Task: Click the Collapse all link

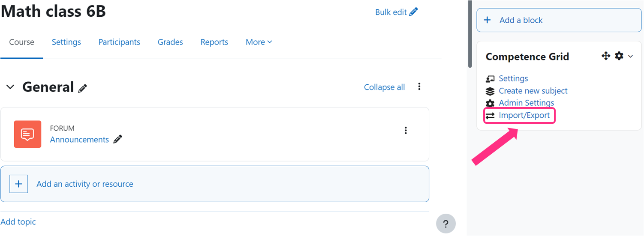Action: [x=384, y=87]
